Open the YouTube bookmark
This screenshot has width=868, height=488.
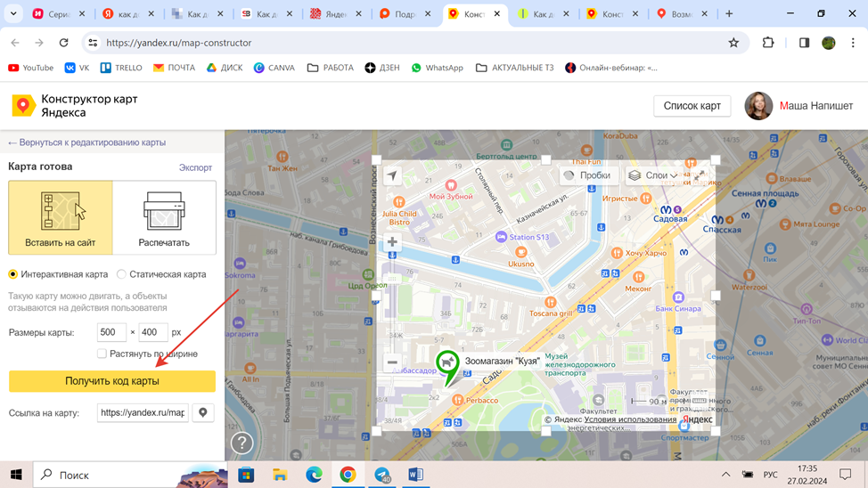(31, 68)
